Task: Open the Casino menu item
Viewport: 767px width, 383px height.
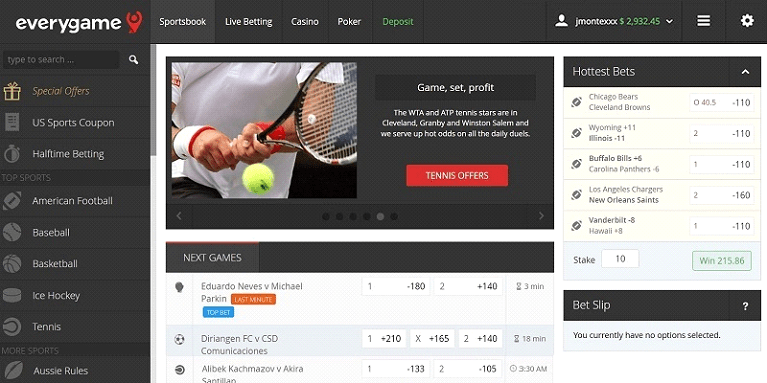Action: pos(305,22)
